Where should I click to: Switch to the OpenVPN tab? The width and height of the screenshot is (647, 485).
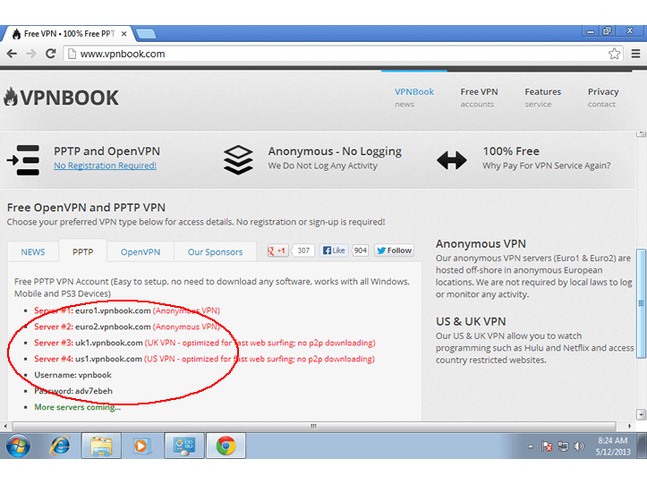coord(140,252)
